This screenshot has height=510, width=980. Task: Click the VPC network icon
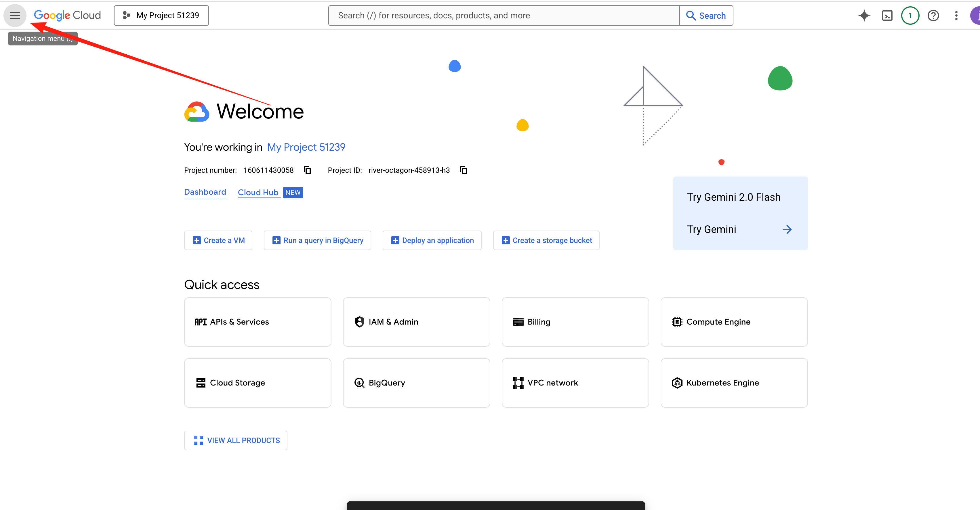coord(518,383)
